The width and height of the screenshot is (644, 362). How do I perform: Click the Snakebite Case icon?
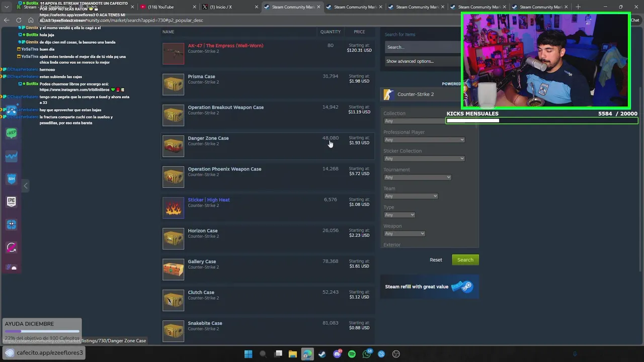click(173, 331)
